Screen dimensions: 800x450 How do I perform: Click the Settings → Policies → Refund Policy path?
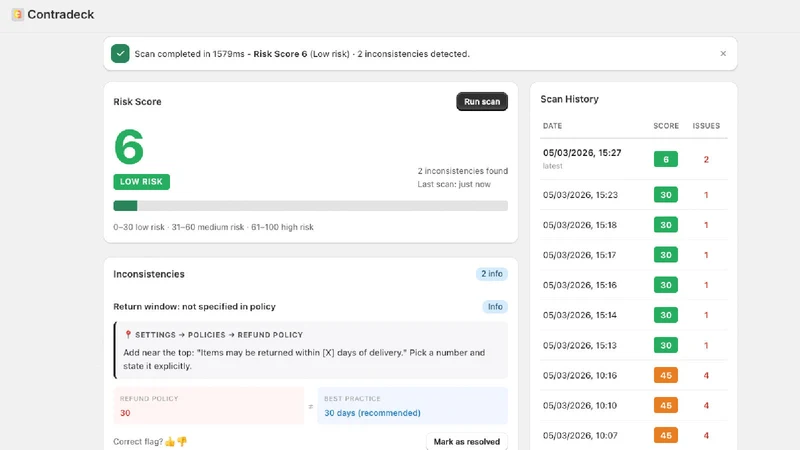pos(219,335)
